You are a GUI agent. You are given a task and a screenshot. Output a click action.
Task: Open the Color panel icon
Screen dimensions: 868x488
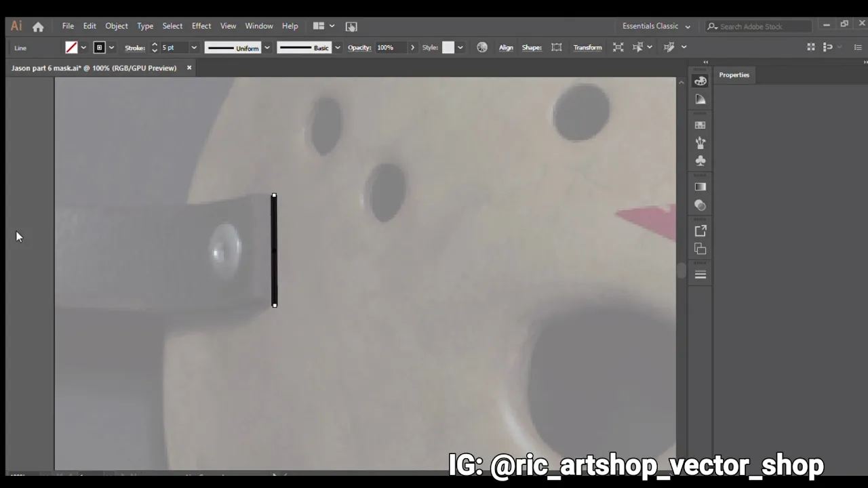701,81
